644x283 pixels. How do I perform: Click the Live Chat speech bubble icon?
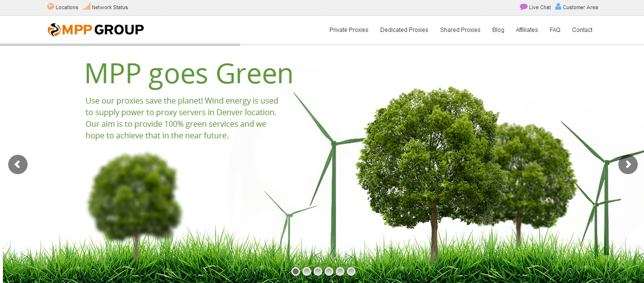[x=524, y=7]
